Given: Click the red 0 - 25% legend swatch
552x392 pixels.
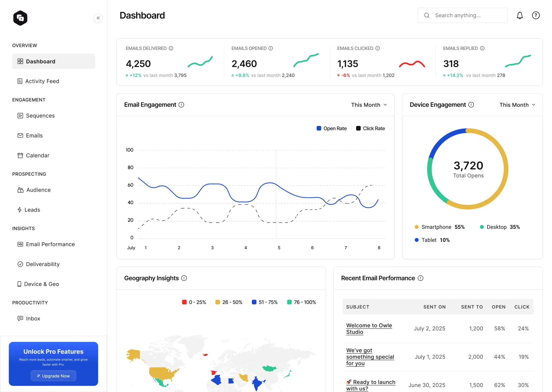Looking at the screenshot, I should coord(184,302).
